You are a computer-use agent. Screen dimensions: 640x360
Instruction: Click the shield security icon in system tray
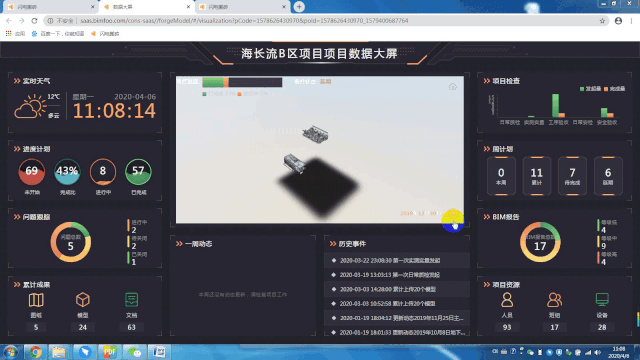pyautogui.click(x=559, y=352)
